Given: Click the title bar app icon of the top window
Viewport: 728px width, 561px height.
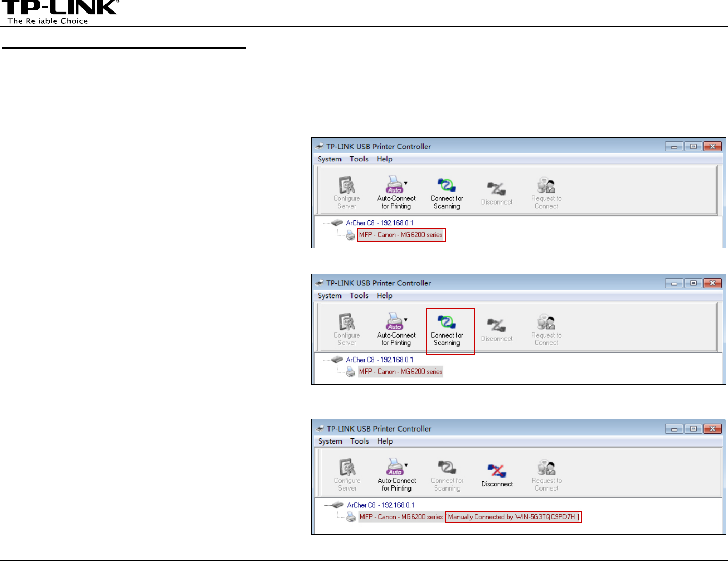Looking at the screenshot, I should pos(320,146).
